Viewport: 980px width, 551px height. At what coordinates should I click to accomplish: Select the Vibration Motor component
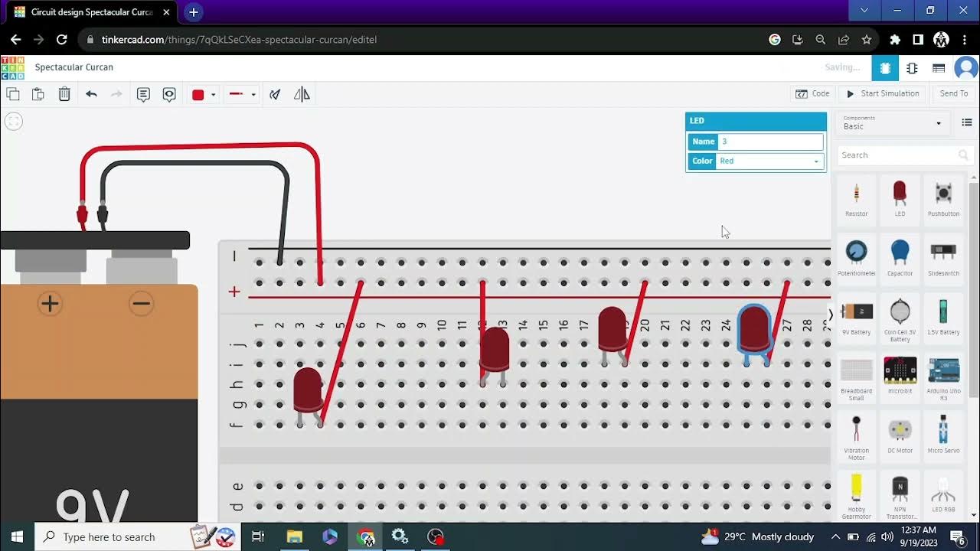856,437
